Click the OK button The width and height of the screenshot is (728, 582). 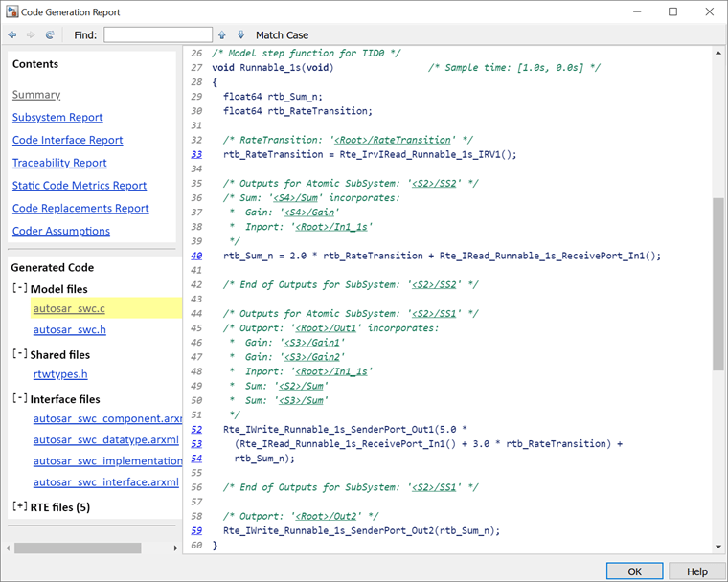coord(635,571)
